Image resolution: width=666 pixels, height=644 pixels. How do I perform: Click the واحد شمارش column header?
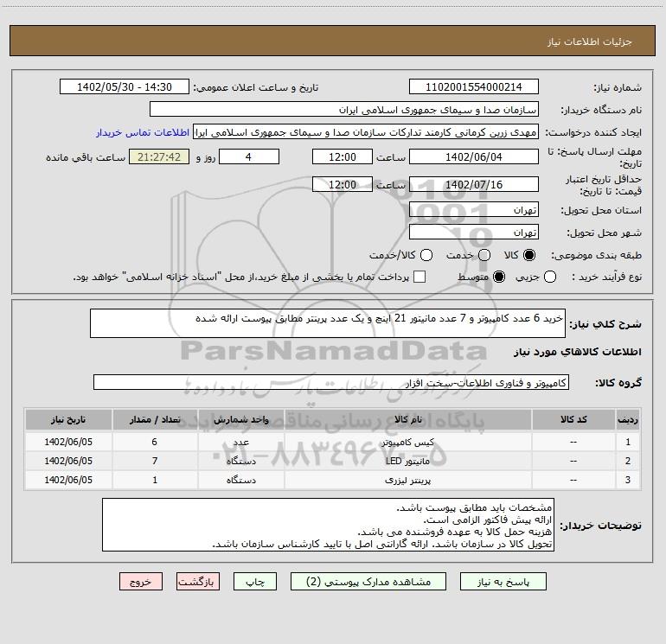(x=240, y=419)
